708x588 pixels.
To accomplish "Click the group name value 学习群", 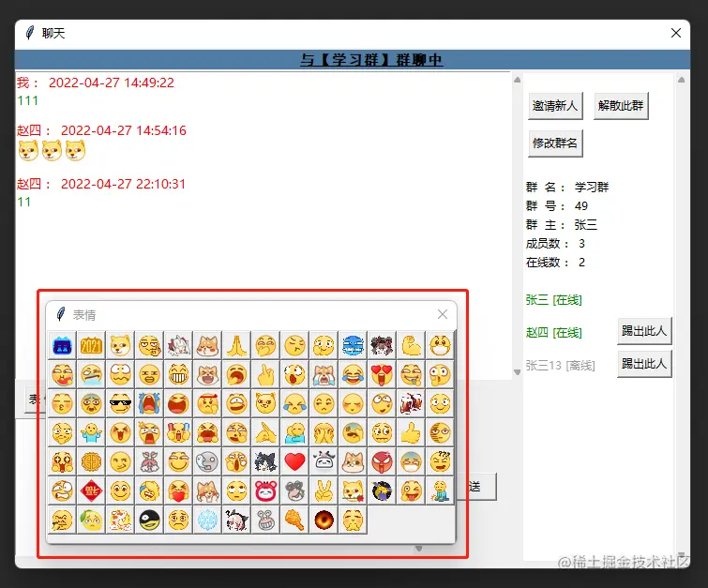I will (x=592, y=187).
